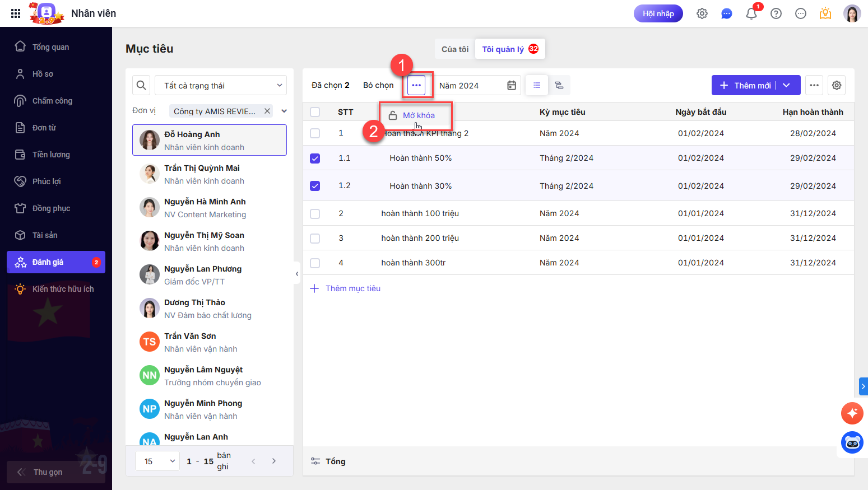
Task: Expand the Thêm mới dropdown arrow
Action: coord(787,85)
